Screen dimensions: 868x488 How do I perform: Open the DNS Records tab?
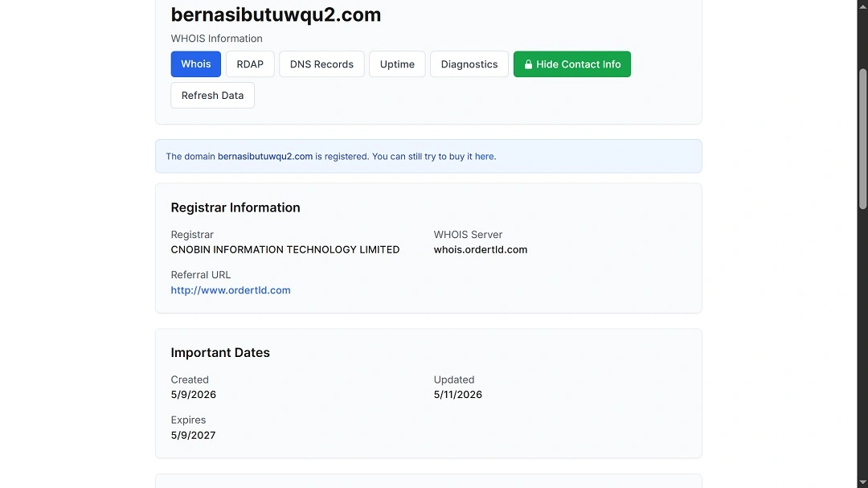[321, 64]
